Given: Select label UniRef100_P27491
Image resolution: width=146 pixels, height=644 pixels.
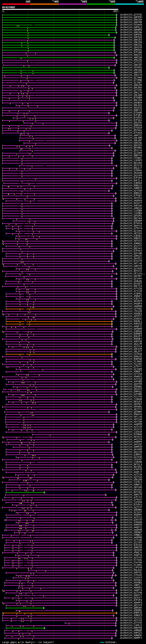Looking at the screenshot, I should [x=131, y=560].
